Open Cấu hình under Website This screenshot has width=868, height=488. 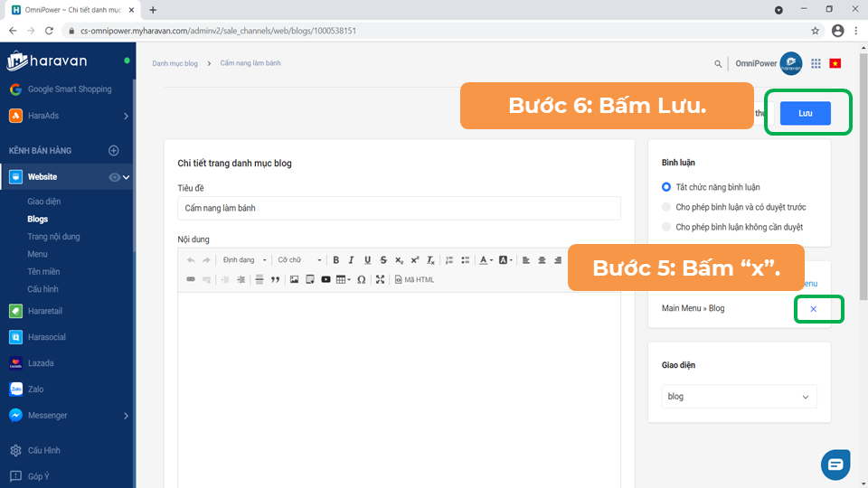pyautogui.click(x=42, y=289)
